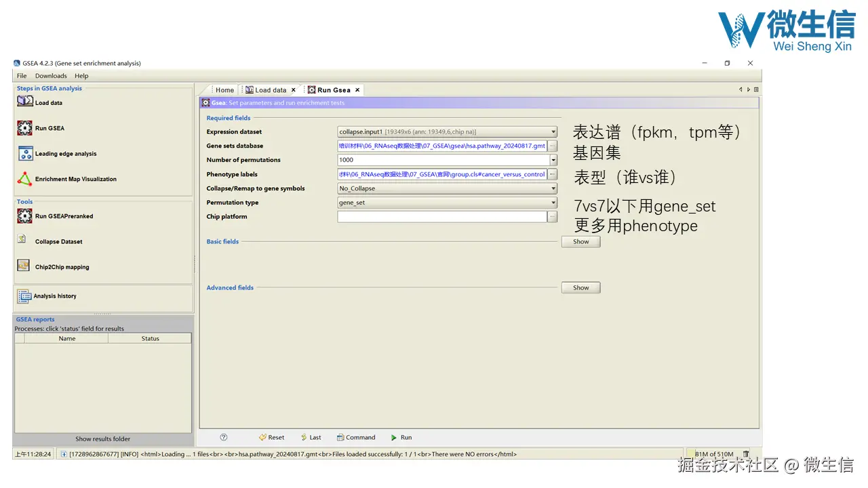Click the Name column header
This screenshot has height=488, width=868.
[67, 338]
